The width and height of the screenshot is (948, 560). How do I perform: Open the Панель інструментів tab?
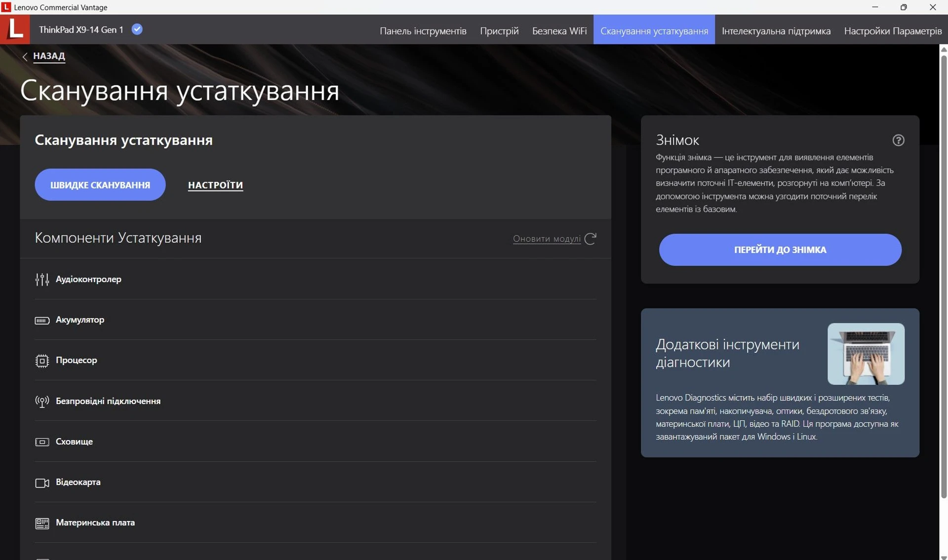point(423,31)
